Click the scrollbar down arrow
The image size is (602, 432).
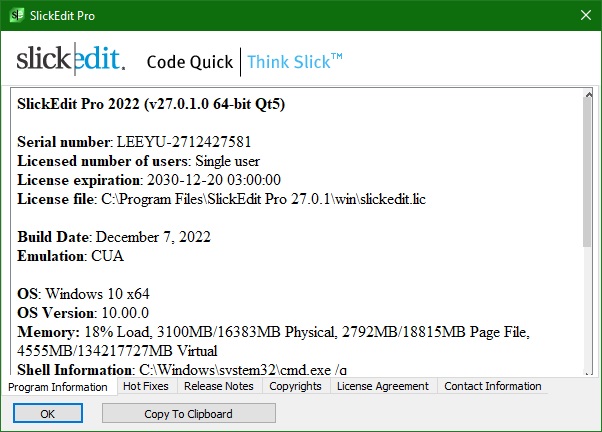[588, 372]
